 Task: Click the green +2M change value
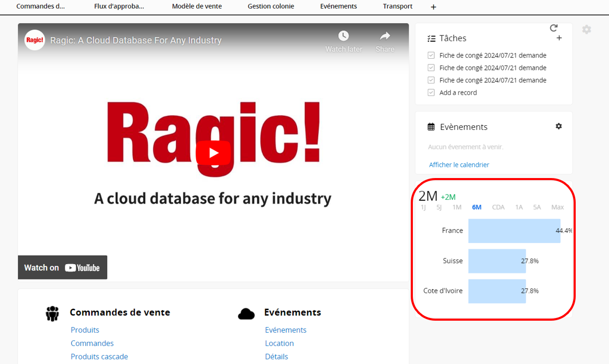(x=448, y=197)
